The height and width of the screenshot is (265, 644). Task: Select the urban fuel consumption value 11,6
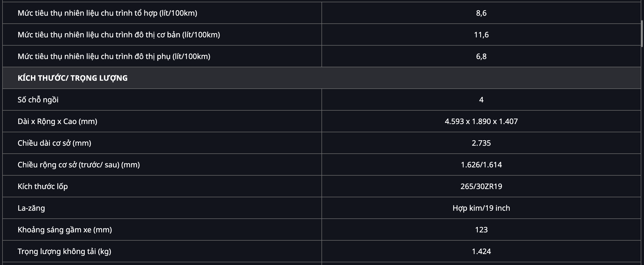click(481, 35)
